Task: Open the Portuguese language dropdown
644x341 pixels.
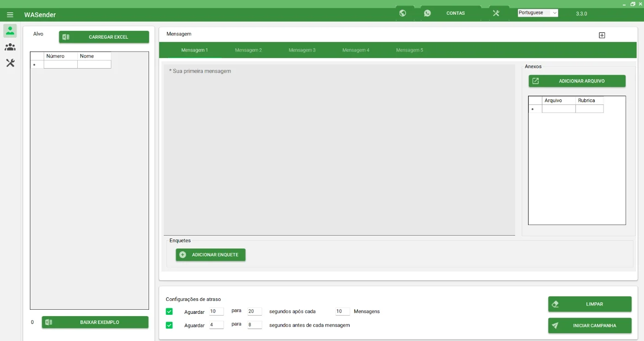Action: (x=538, y=13)
